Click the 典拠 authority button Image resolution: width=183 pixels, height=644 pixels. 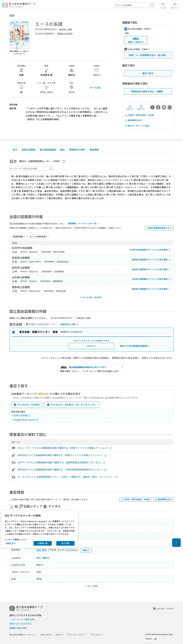point(86,550)
